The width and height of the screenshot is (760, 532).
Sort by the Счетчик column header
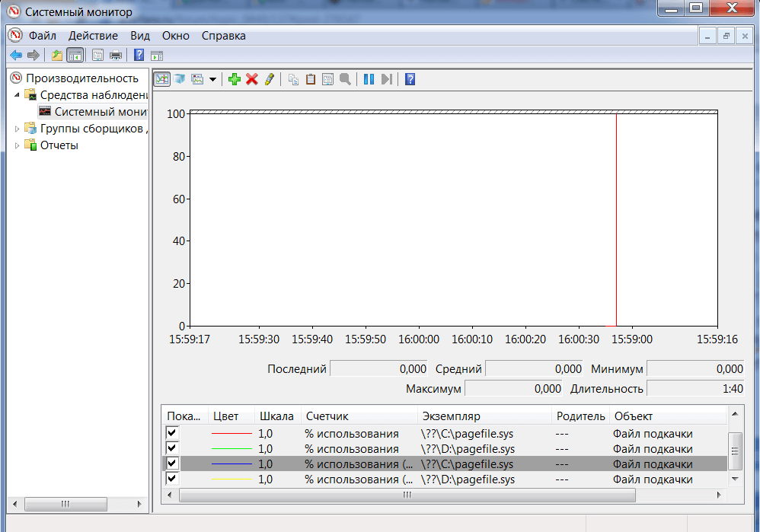tap(327, 416)
